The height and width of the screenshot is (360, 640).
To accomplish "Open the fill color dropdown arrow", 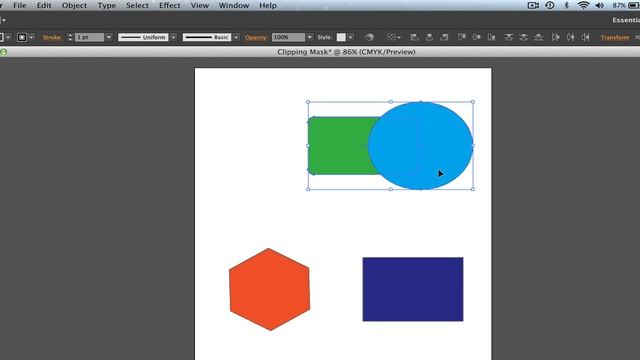I will (8, 37).
